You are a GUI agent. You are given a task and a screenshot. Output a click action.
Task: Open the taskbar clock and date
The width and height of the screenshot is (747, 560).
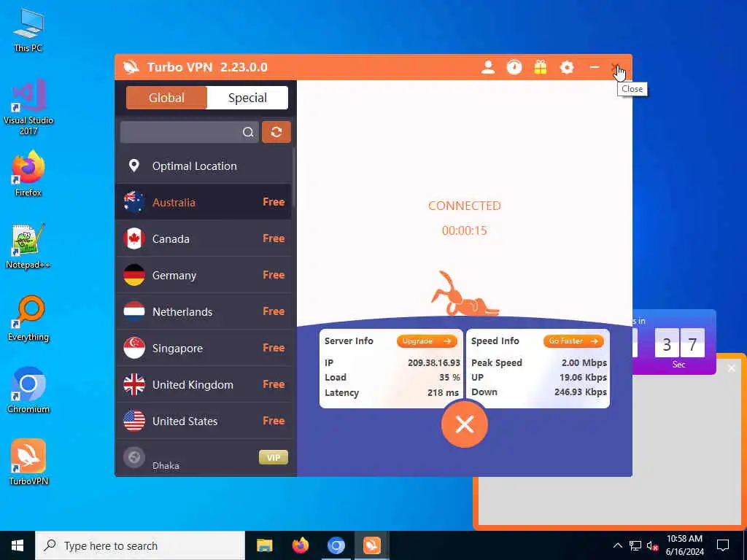pyautogui.click(x=684, y=545)
